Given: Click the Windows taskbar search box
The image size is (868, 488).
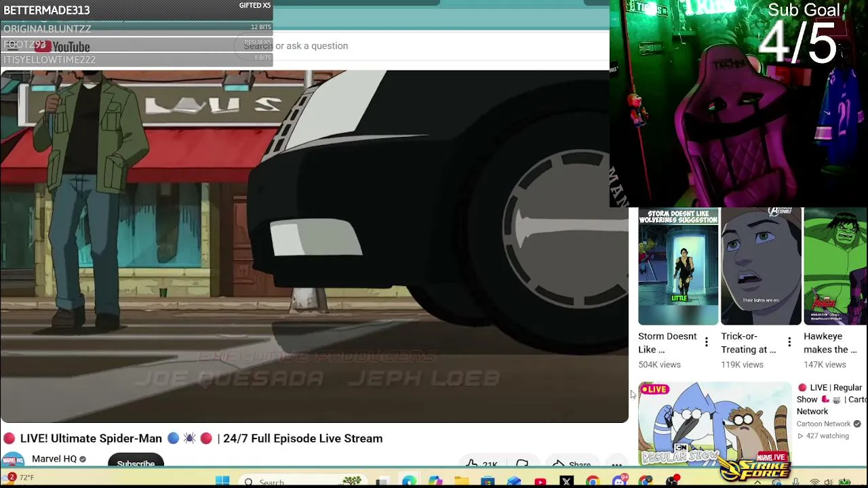Looking at the screenshot, I should coord(304,481).
